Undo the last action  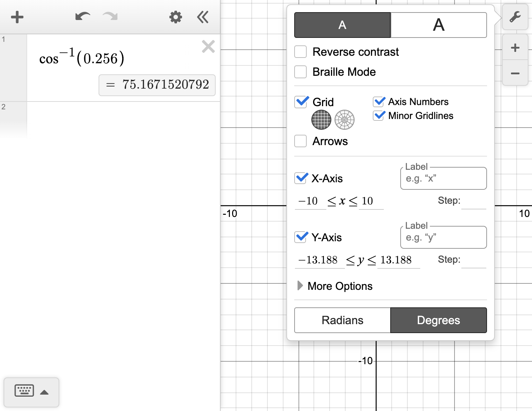[x=82, y=16]
